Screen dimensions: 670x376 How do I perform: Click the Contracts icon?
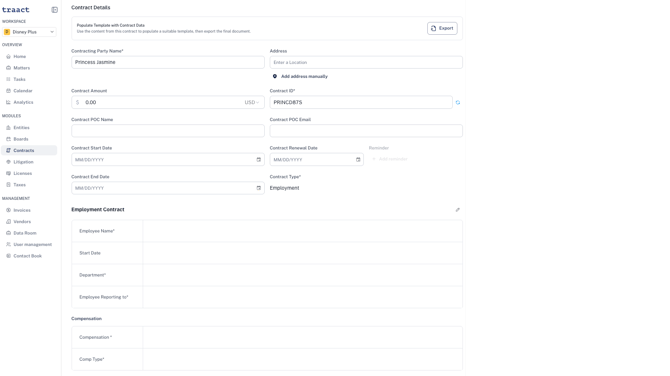8,150
